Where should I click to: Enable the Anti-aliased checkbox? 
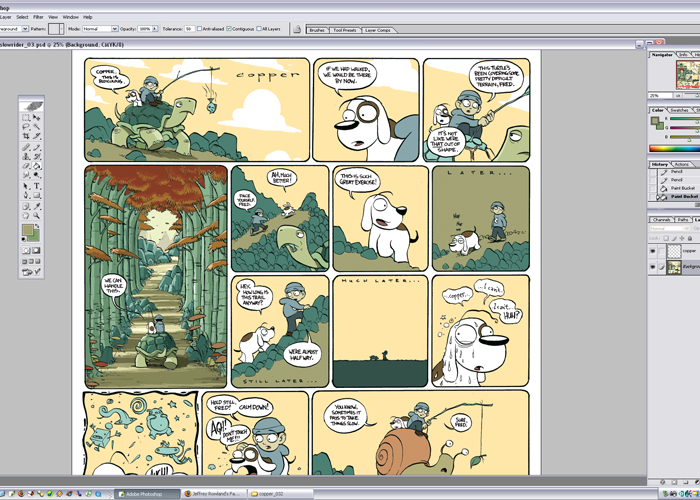tap(201, 29)
